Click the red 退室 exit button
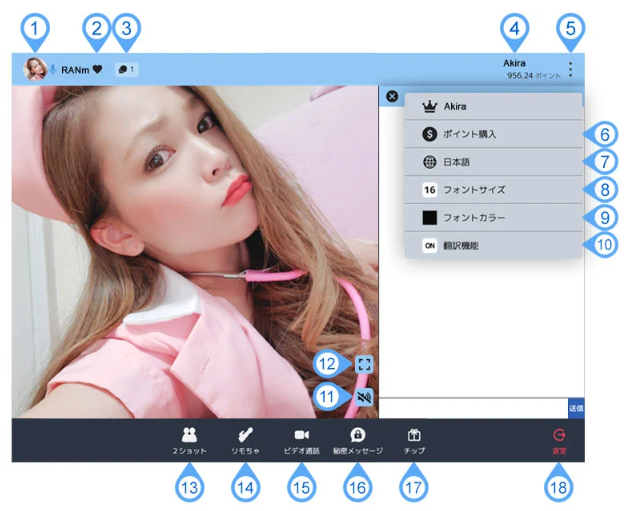Viewport: 626px width, 511px height. [559, 440]
